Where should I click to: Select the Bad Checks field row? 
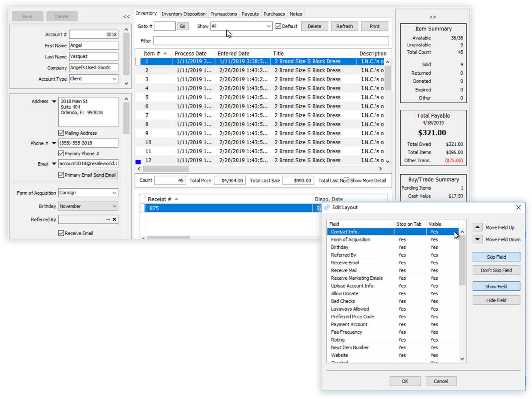click(x=393, y=301)
